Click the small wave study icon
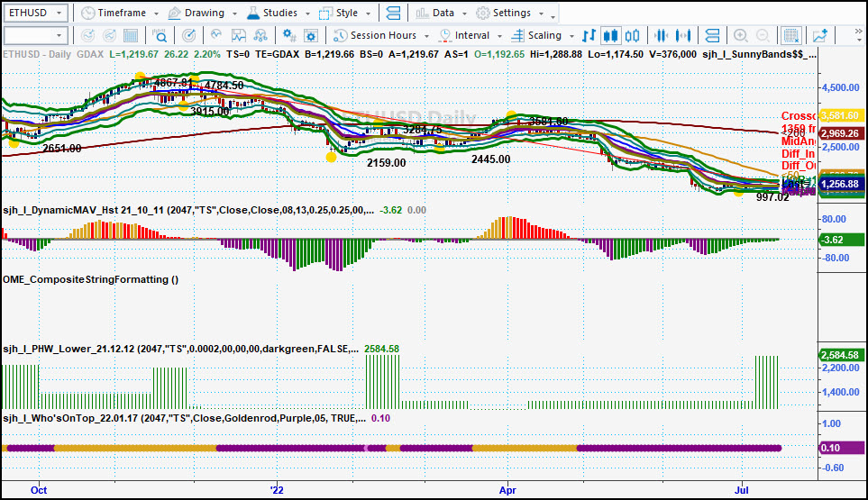The width and height of the screenshot is (868, 500). 216,35
